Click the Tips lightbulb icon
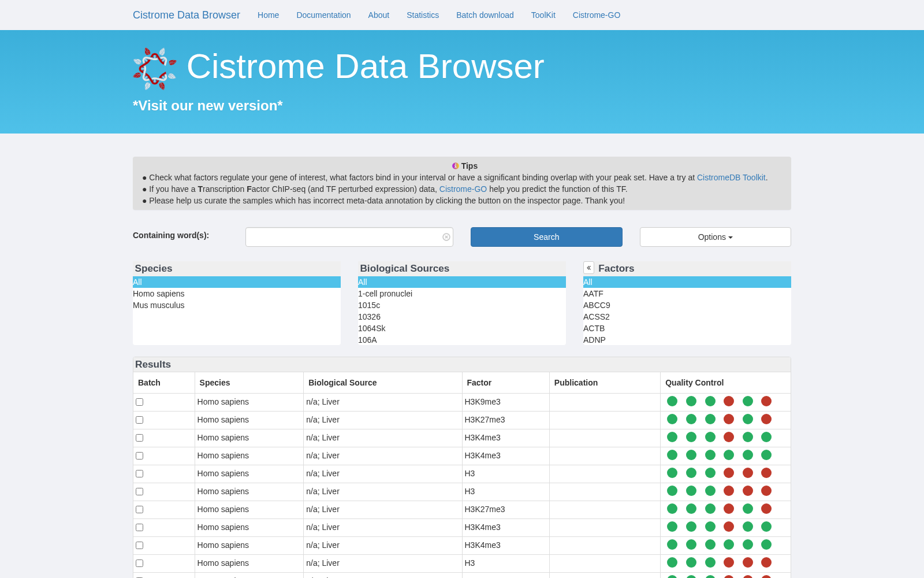 point(455,166)
